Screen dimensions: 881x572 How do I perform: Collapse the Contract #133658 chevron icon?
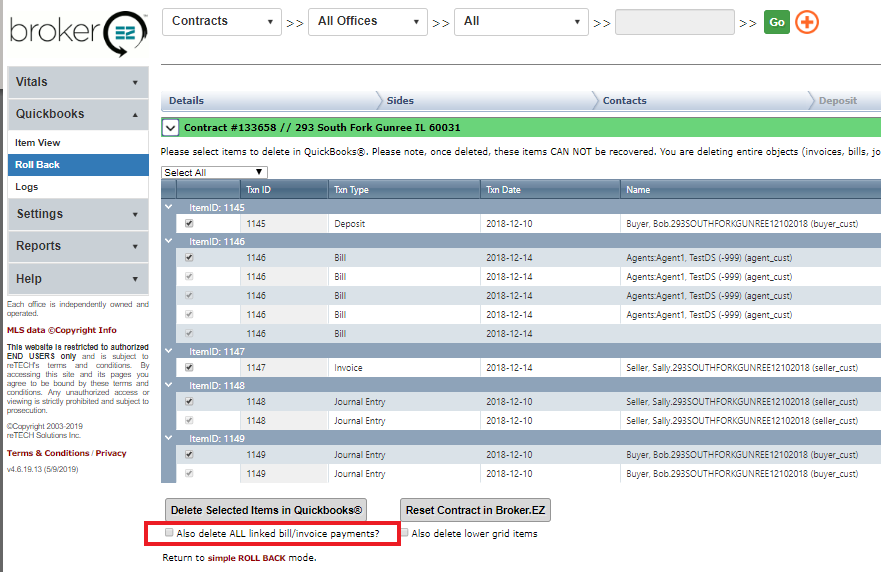pos(170,128)
